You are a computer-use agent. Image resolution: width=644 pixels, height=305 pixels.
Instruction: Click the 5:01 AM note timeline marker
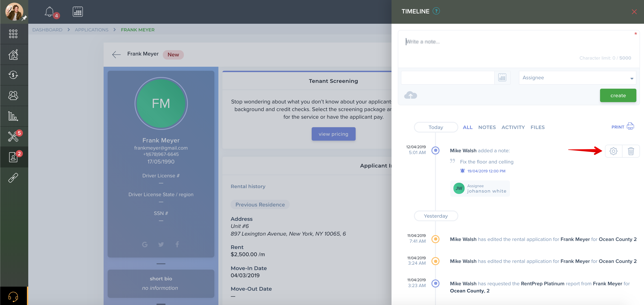[435, 150]
